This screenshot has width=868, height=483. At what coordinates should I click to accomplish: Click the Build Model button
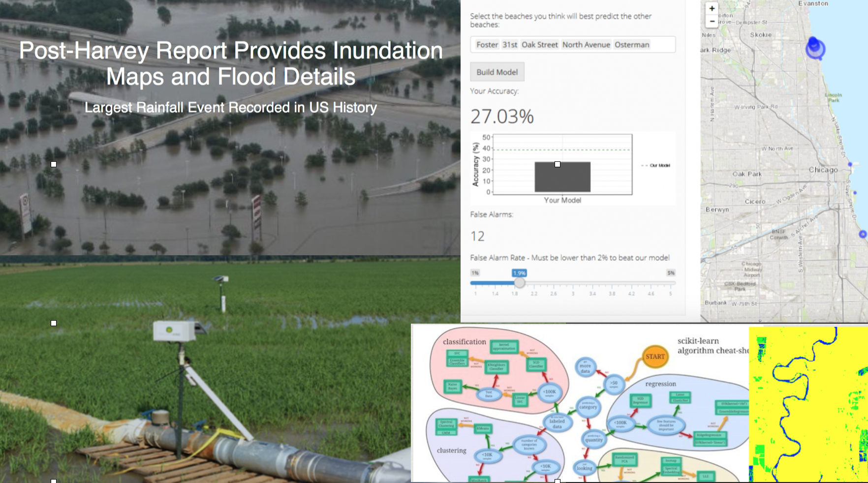[497, 72]
